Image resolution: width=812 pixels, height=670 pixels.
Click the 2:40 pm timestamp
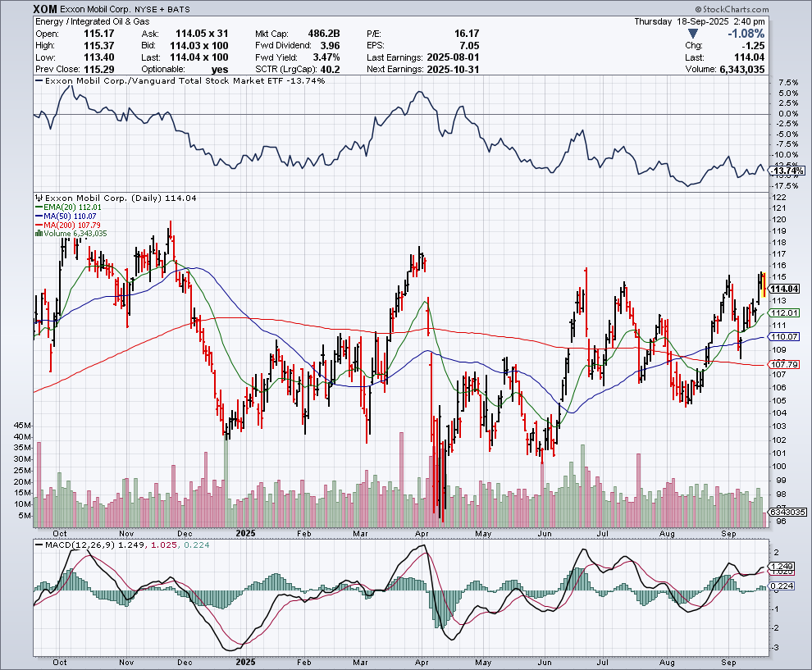pyautogui.click(x=749, y=22)
